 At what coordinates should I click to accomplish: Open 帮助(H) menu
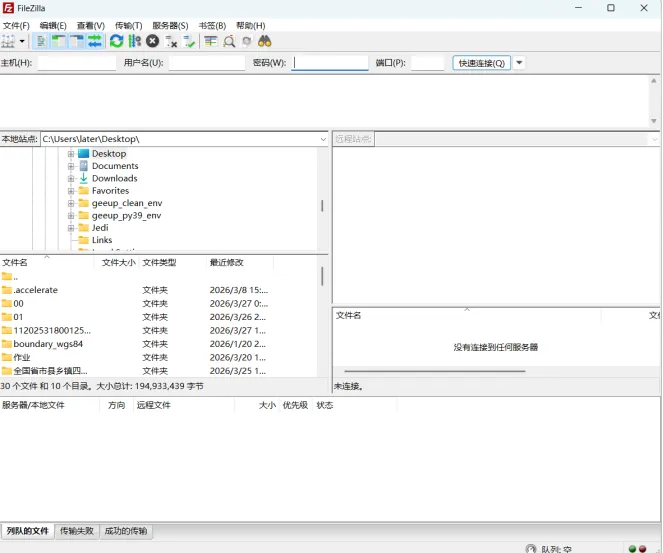pos(250,26)
